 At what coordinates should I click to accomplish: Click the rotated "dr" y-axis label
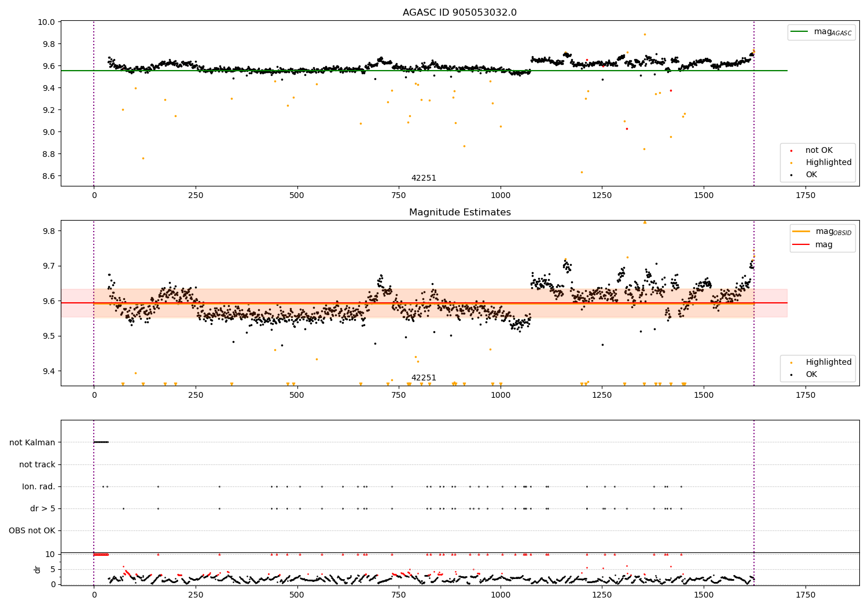38,569
